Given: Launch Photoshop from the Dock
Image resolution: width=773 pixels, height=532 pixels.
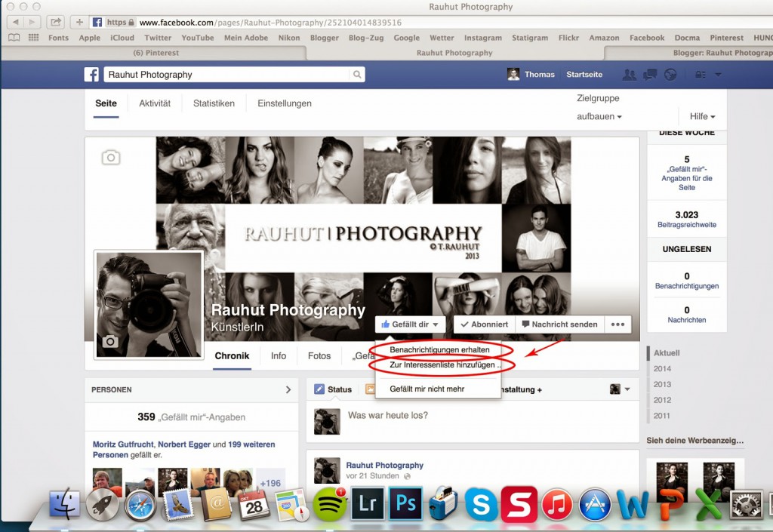Looking at the screenshot, I should (x=405, y=503).
